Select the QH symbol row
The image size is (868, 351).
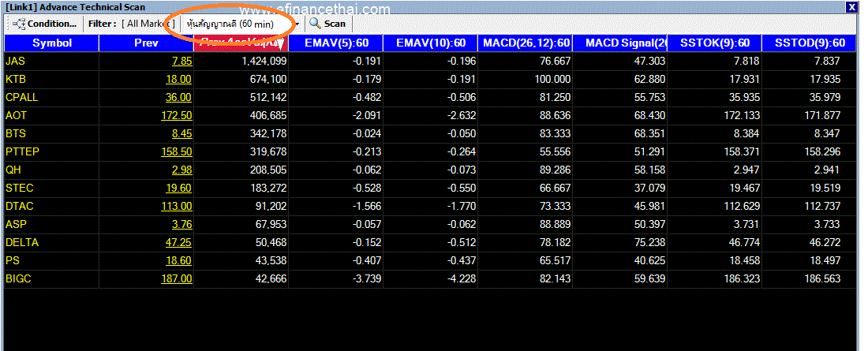430,170
